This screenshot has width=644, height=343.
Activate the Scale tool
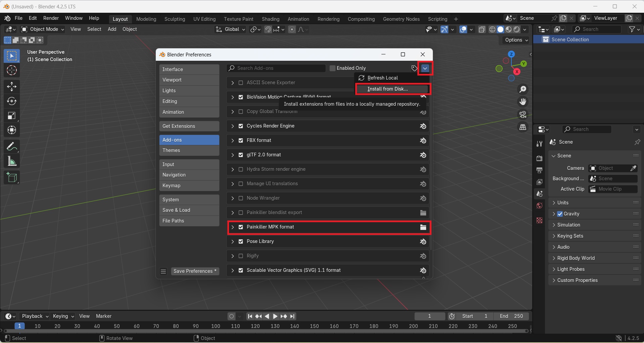12,116
